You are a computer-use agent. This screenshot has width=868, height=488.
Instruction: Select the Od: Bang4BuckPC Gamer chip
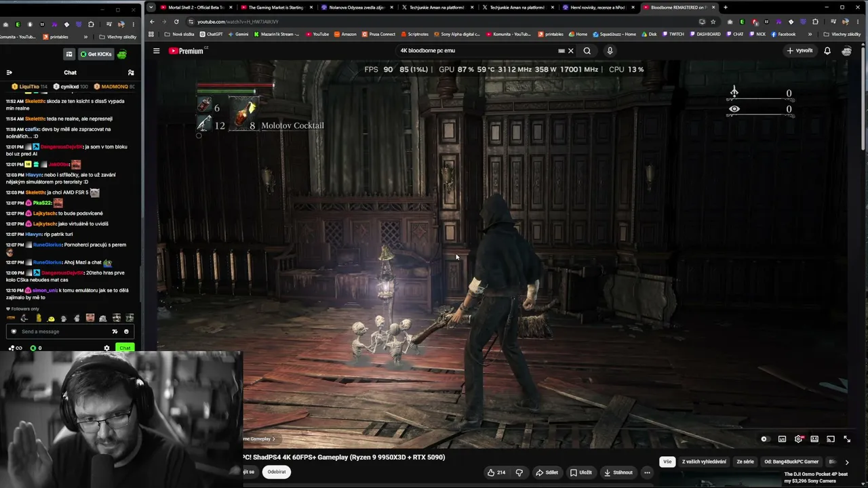[791, 462]
